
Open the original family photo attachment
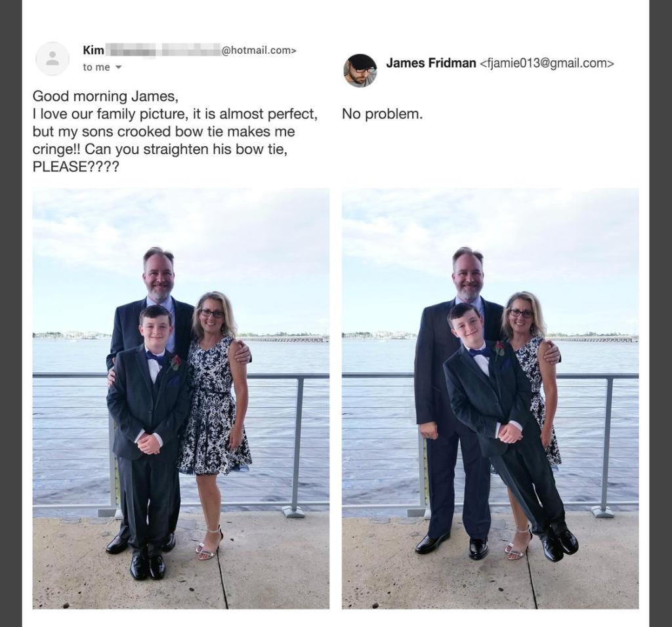[181, 398]
